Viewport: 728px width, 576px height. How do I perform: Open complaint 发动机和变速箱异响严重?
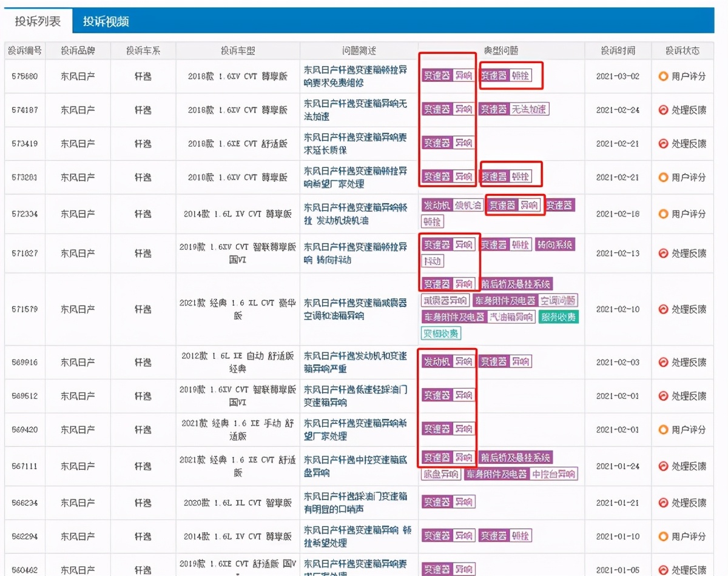pos(356,362)
